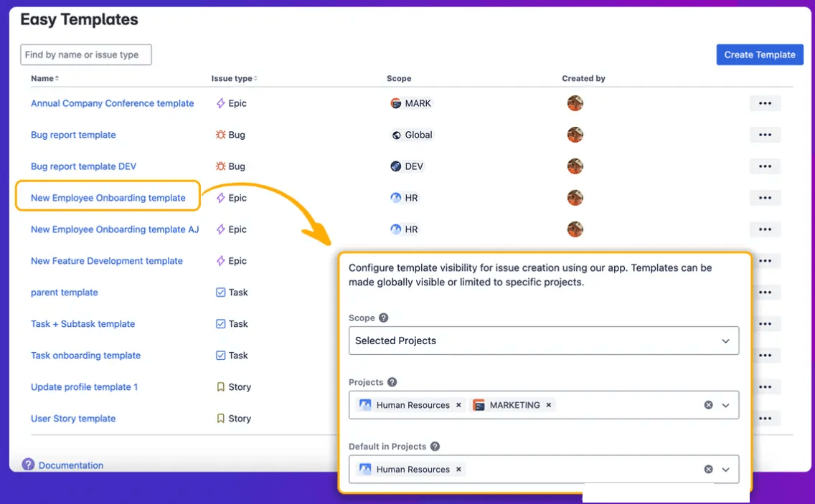Click Story icon in User Story template row

[x=220, y=418]
